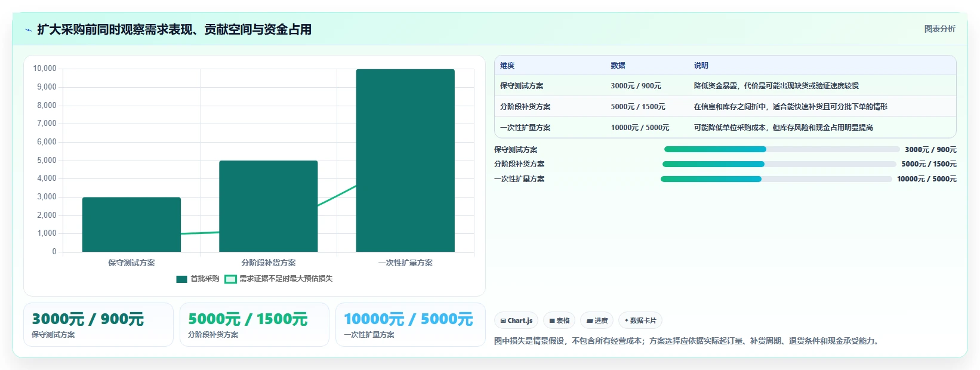Click the 分阶段补货方案 caption in the data card

pos(213,335)
